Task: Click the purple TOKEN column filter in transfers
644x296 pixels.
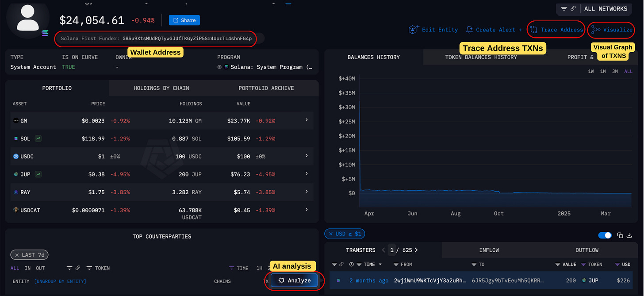Action: tap(584, 264)
